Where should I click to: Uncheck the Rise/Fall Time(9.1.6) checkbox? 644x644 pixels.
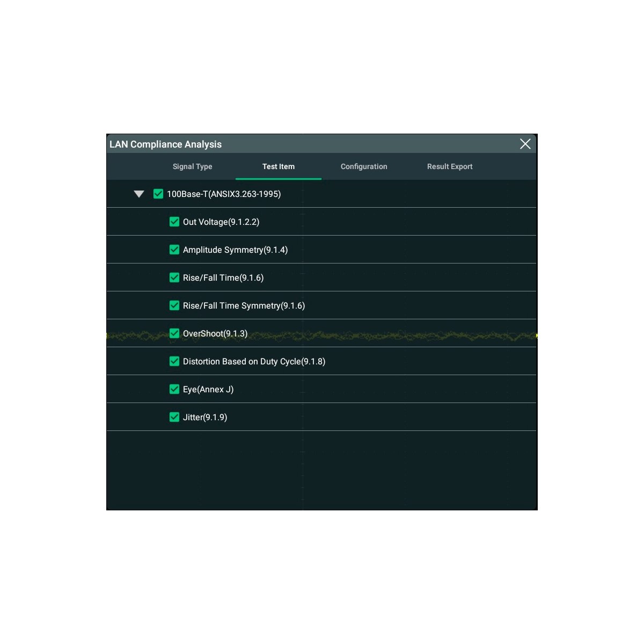174,277
